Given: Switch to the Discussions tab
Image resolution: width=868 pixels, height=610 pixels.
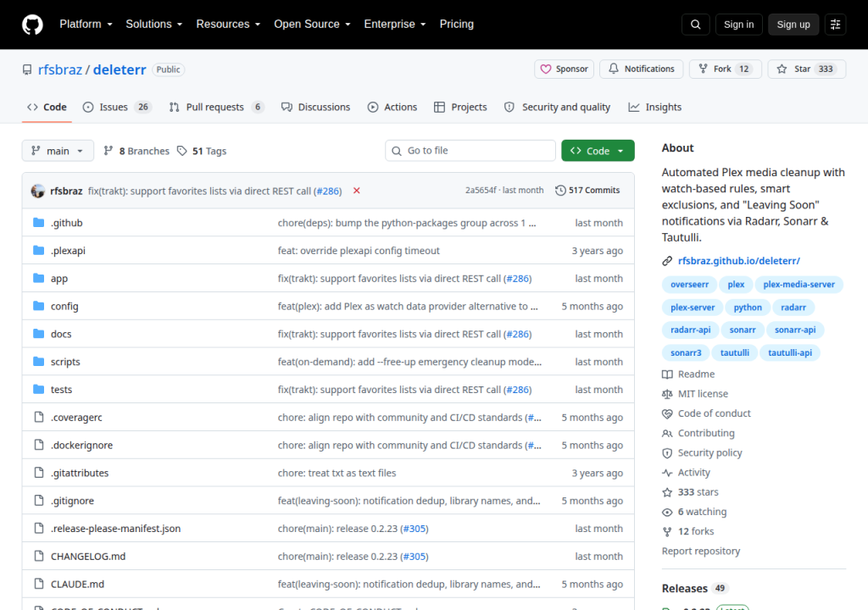Looking at the screenshot, I should pos(315,107).
